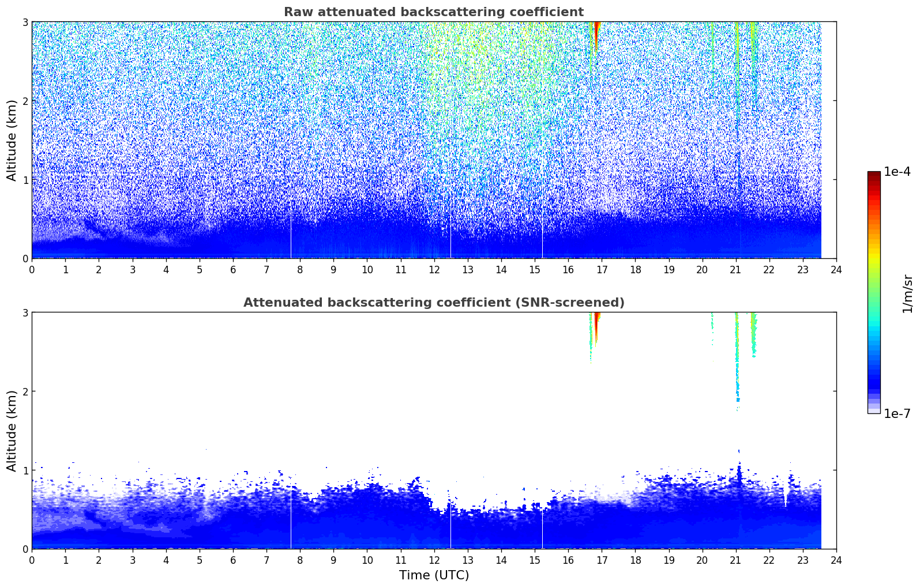
Task: Click the "Attenuated backscattering coefficient (SNR-screened)" title
Action: [433, 303]
